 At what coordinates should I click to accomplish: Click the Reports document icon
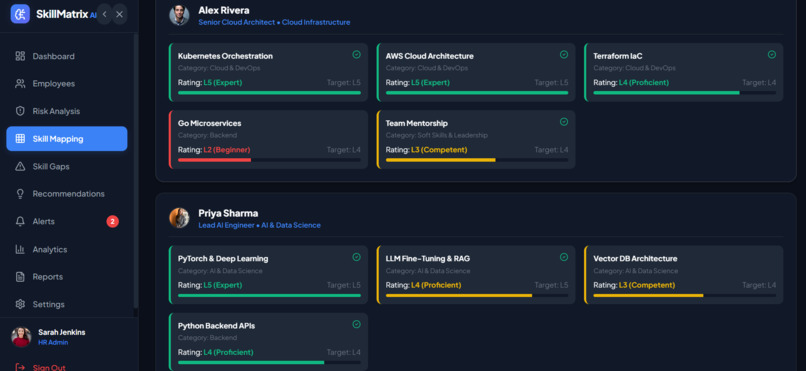point(20,277)
